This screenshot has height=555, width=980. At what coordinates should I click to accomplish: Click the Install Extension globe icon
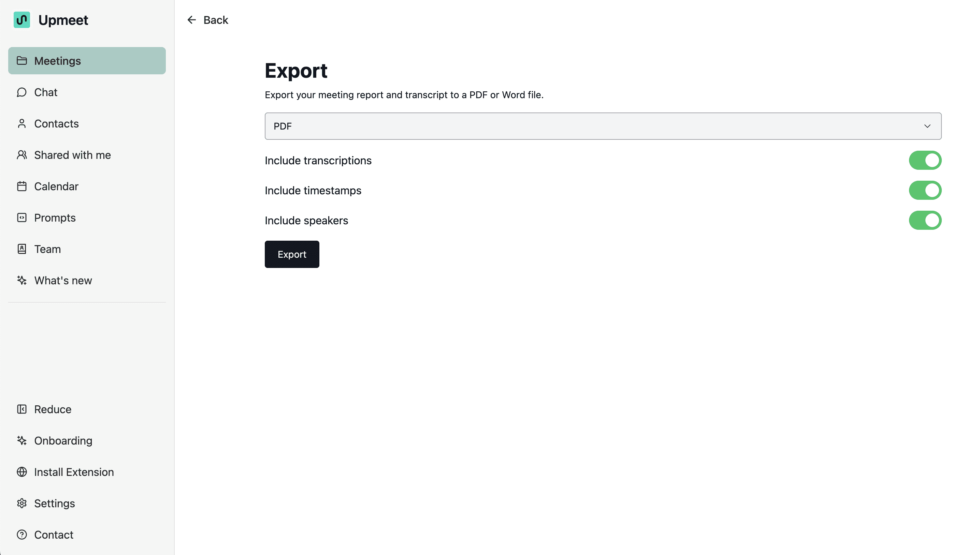22,472
